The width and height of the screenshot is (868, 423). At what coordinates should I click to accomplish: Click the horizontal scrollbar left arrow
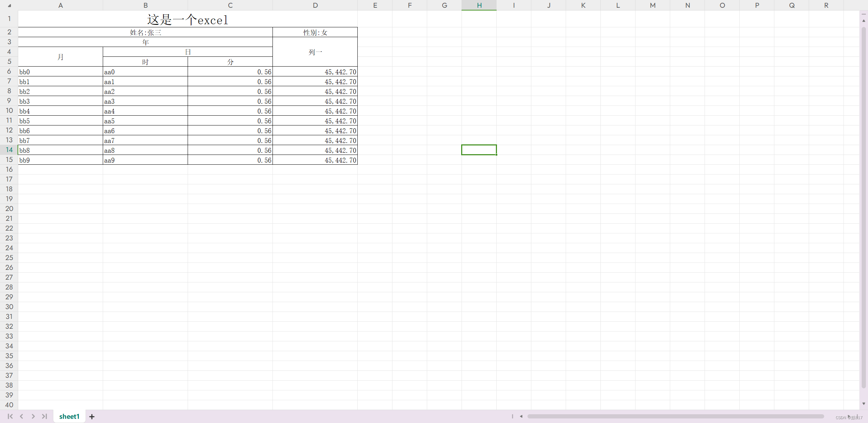[x=521, y=416]
